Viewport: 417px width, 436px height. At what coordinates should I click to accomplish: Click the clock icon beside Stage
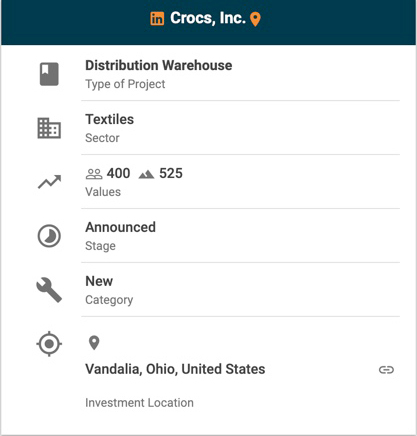(49, 236)
